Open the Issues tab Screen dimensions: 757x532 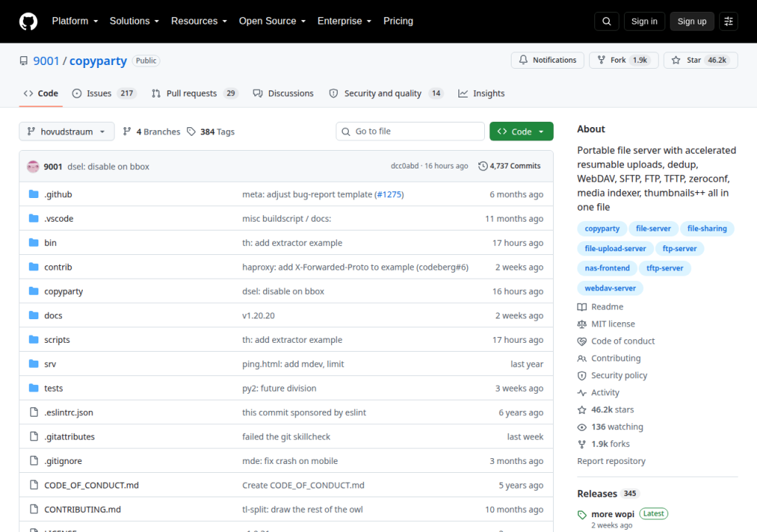click(104, 93)
